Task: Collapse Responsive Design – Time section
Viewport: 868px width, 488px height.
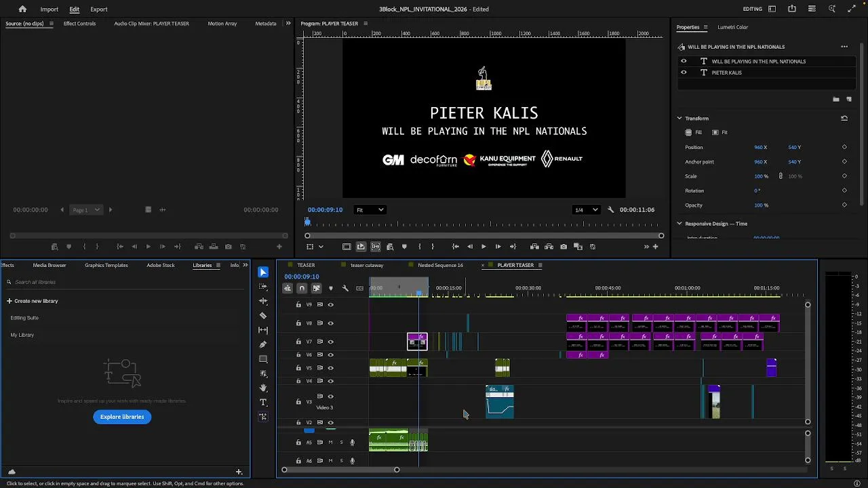Action: pos(679,224)
